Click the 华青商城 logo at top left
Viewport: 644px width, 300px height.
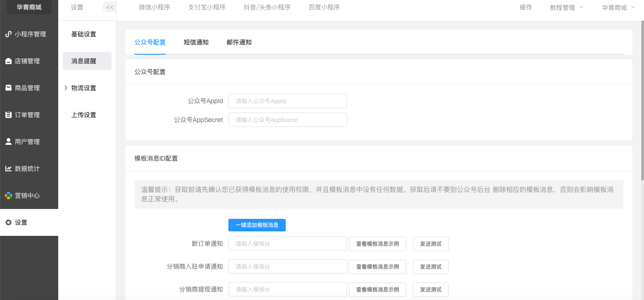pos(29,7)
